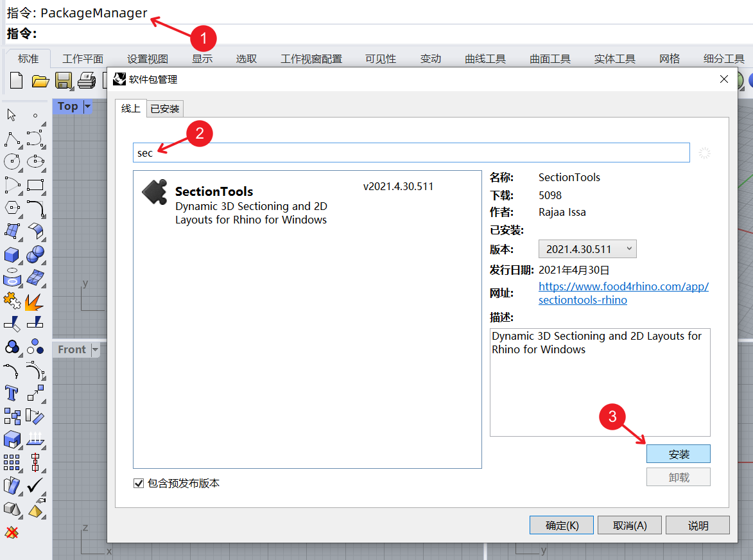Open a file with the folder icon

click(x=40, y=80)
